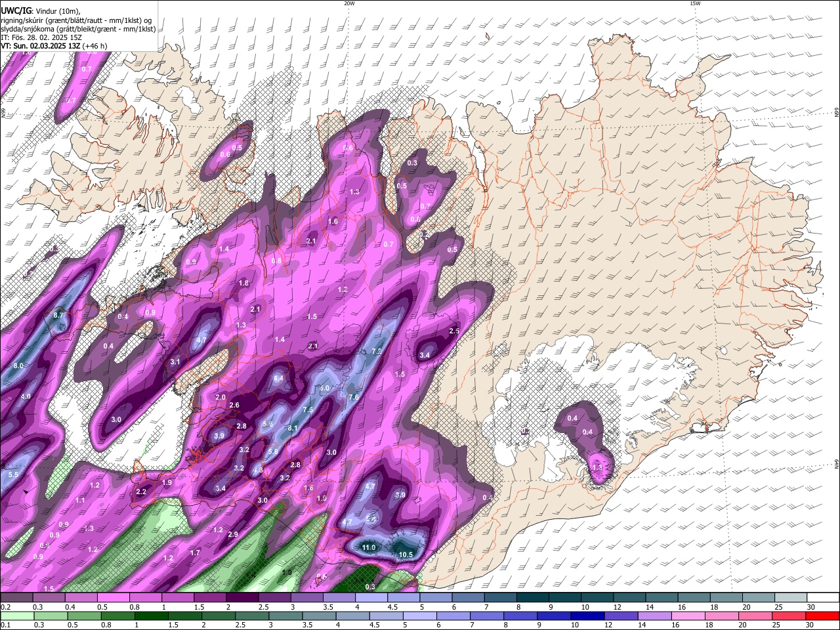Click the '64N' latitude label
This screenshot has width=840, height=630.
click(x=837, y=464)
